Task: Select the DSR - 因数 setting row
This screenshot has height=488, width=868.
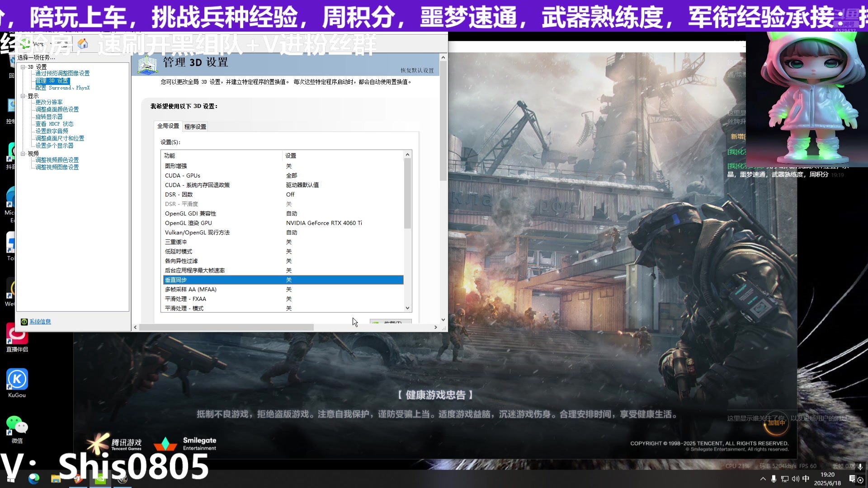Action: click(x=283, y=194)
